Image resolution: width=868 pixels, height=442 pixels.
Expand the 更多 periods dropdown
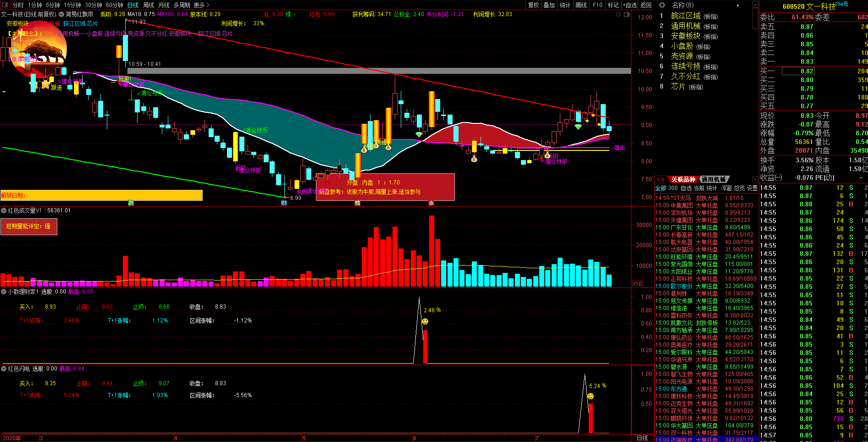(x=201, y=5)
